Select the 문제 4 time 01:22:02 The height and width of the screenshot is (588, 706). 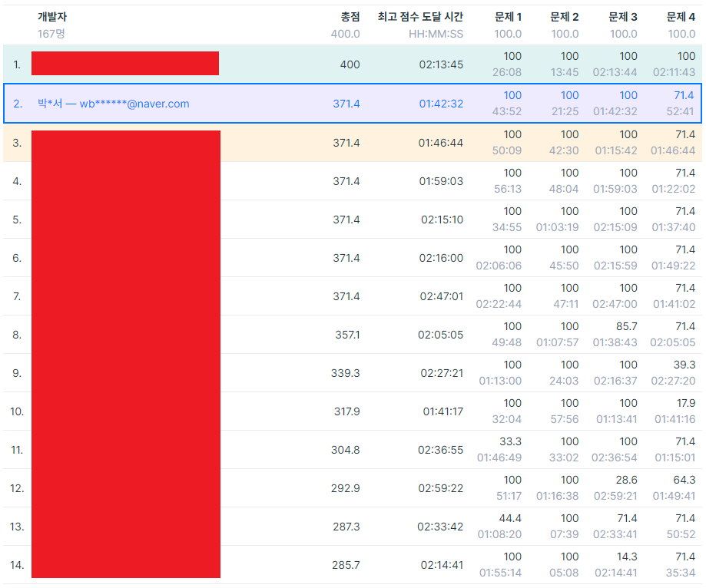(674, 189)
